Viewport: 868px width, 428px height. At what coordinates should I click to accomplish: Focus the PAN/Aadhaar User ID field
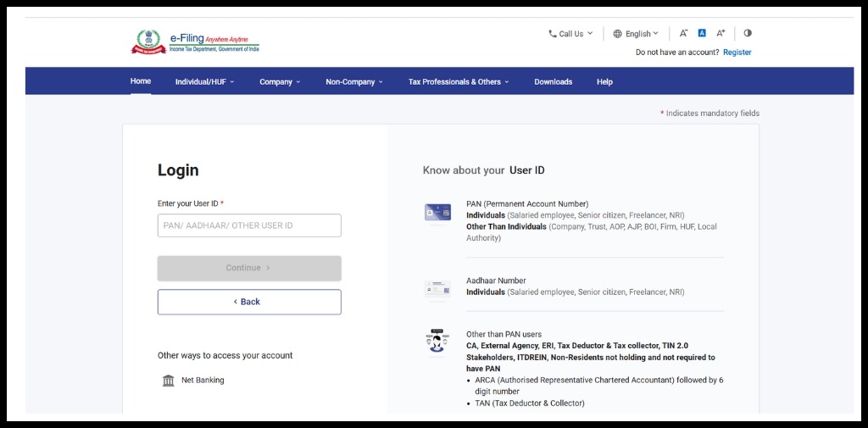click(x=249, y=225)
